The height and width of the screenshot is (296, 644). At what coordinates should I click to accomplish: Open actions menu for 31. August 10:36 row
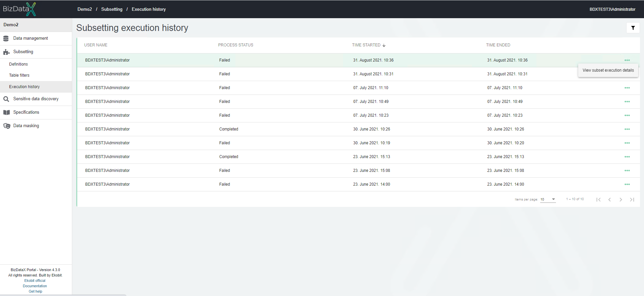click(627, 60)
